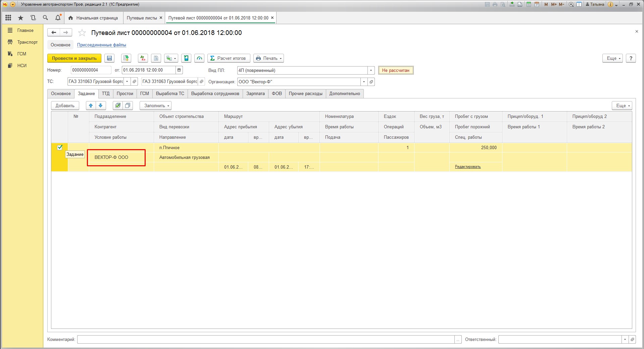644x349 pixels.
Task: Click the save document floppy disk icon
Action: [x=109, y=58]
